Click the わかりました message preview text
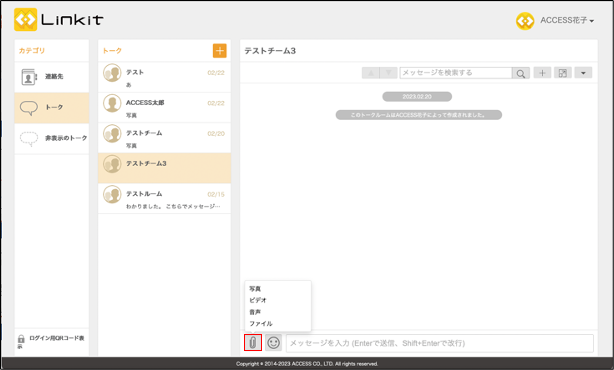This screenshot has width=614, height=370. 173,206
